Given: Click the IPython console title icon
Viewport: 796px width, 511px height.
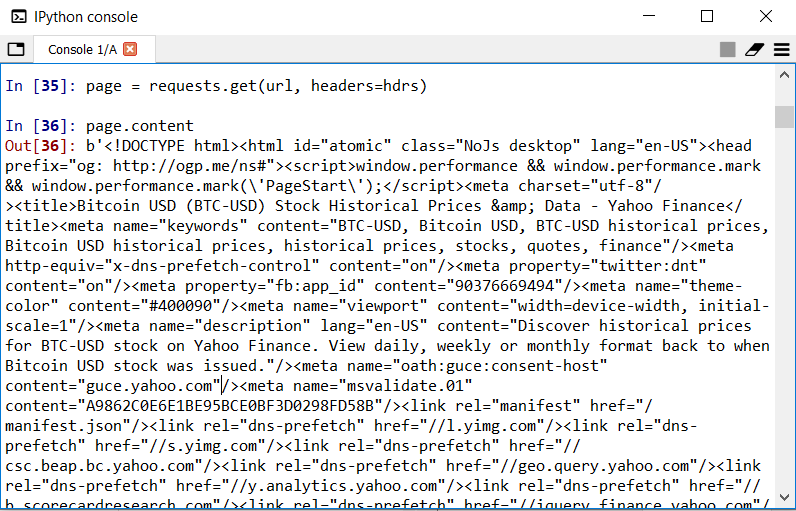Looking at the screenshot, I should 19,17.
